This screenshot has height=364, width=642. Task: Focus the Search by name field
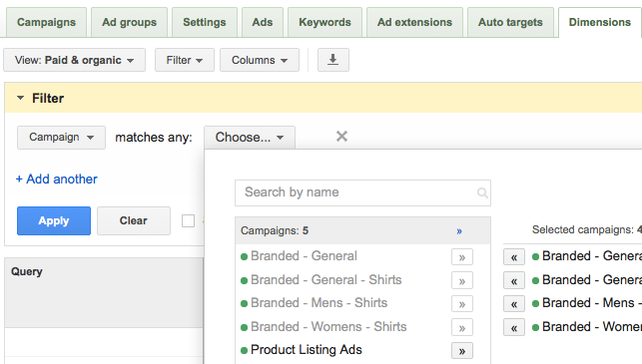[362, 192]
